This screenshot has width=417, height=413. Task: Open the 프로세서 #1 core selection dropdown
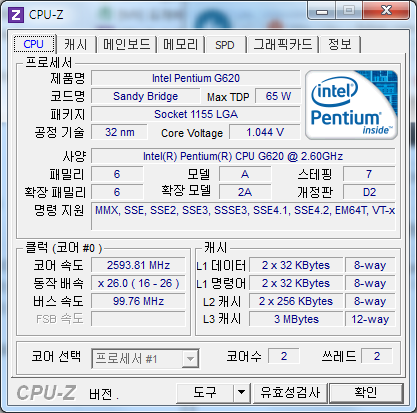click(145, 359)
